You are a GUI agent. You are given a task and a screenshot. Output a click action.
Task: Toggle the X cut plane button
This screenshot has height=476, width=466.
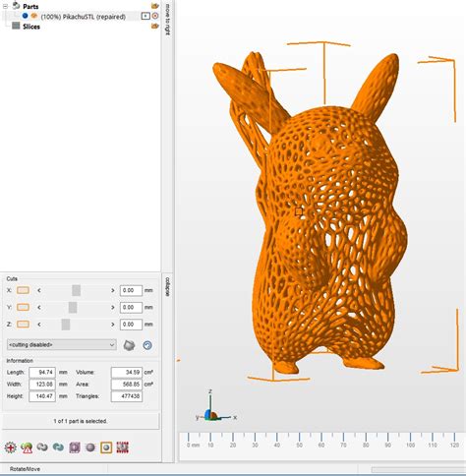23,290
